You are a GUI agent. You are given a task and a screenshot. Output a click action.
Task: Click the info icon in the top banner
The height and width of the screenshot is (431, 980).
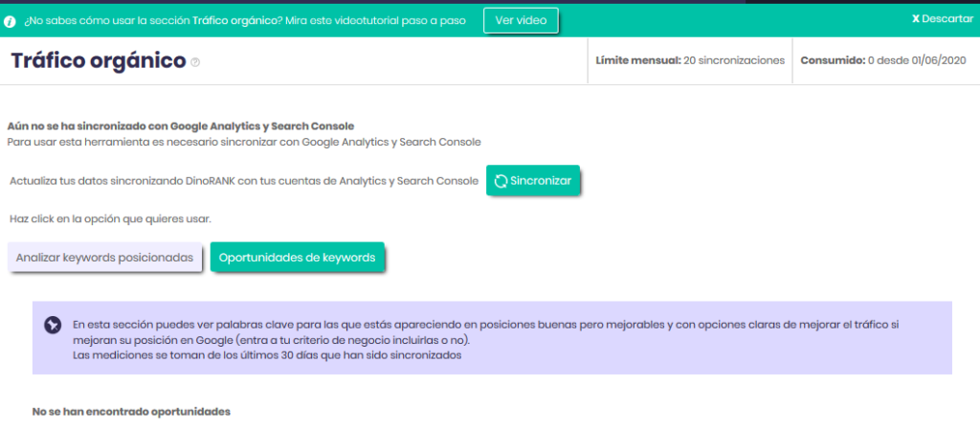pos(11,20)
